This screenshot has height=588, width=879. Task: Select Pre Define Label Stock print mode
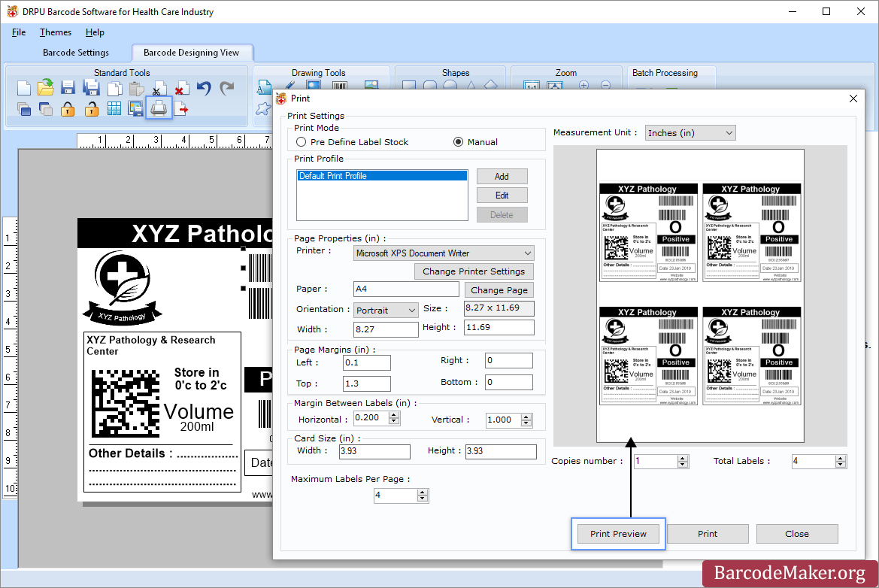pyautogui.click(x=301, y=142)
